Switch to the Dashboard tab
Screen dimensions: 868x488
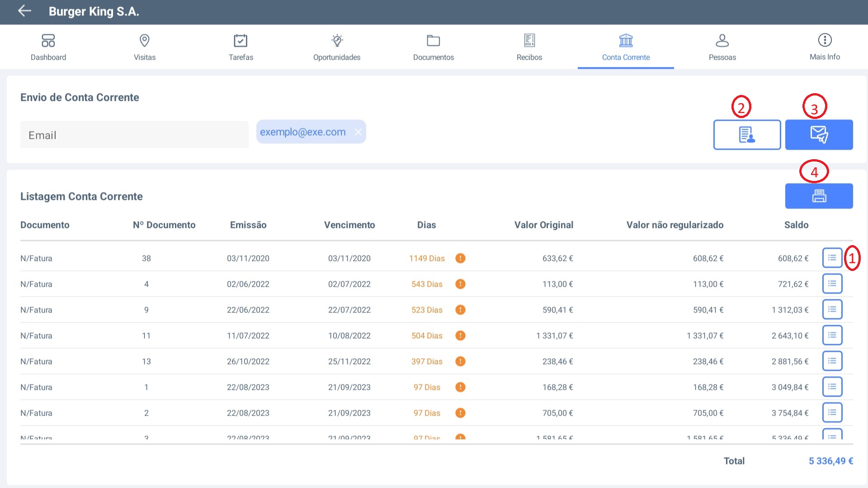[48, 47]
